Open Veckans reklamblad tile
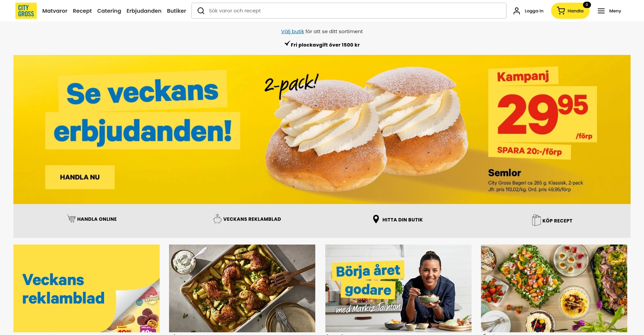644x335 pixels. coord(87,288)
